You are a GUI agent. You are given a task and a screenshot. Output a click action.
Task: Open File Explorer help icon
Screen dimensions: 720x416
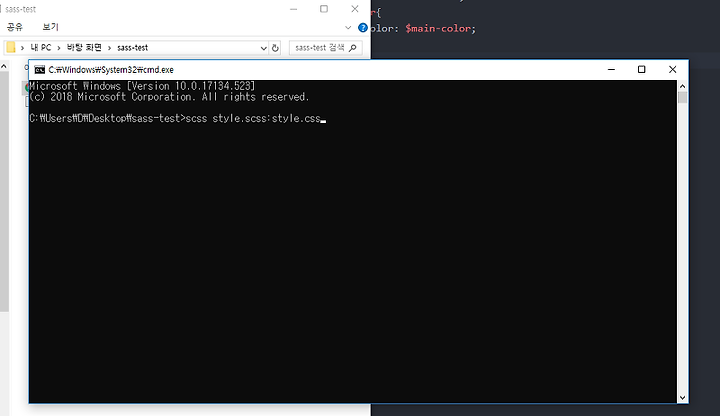pos(363,28)
